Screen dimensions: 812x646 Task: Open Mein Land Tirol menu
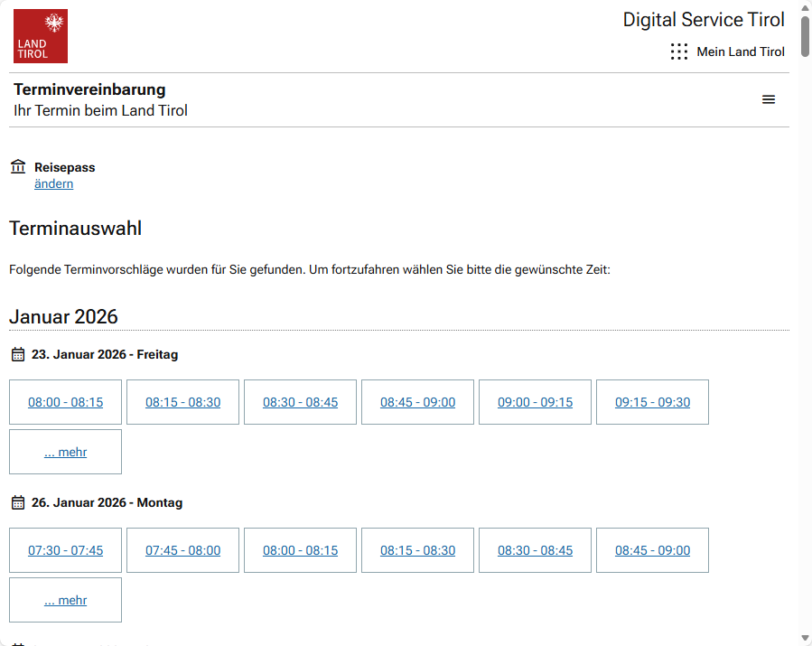point(741,51)
